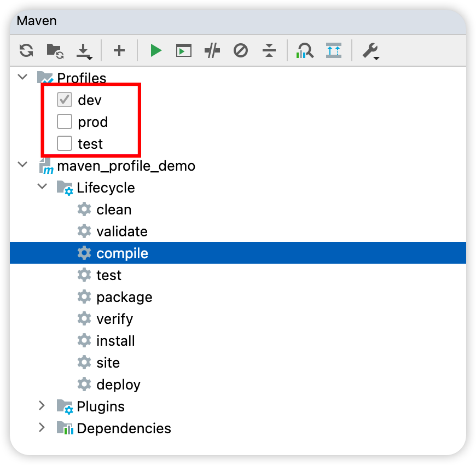Select the install lifecycle goal
This screenshot has width=476, height=465.
(115, 341)
